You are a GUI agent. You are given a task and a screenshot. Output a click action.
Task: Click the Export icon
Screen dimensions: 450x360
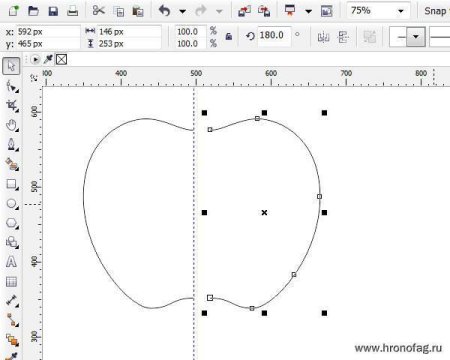point(264,11)
